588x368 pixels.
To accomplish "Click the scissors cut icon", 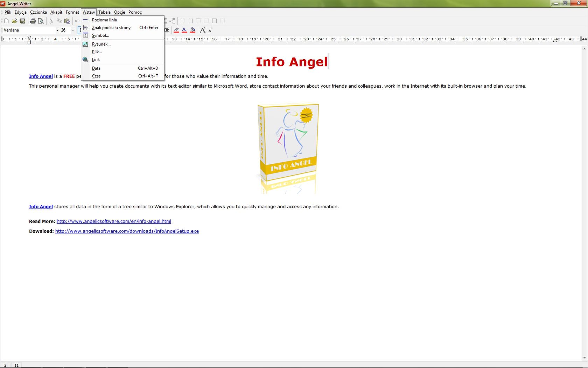I will [x=51, y=21].
